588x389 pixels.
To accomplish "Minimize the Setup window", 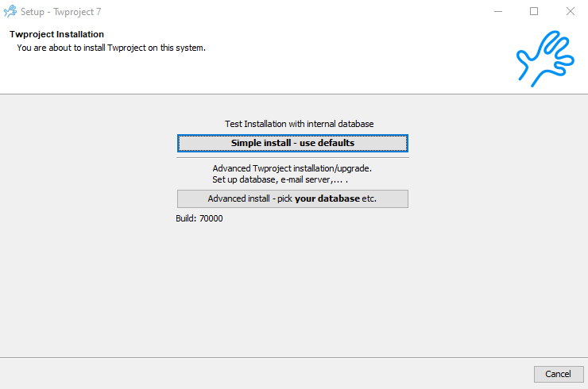I will point(498,12).
